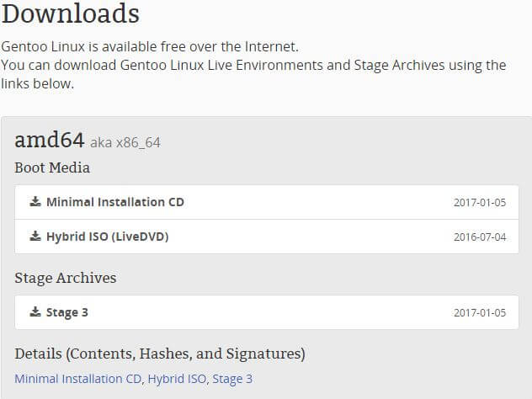This screenshot has width=532, height=399.
Task: Open Minimal Installation CD details link under Details
Action: point(77,379)
